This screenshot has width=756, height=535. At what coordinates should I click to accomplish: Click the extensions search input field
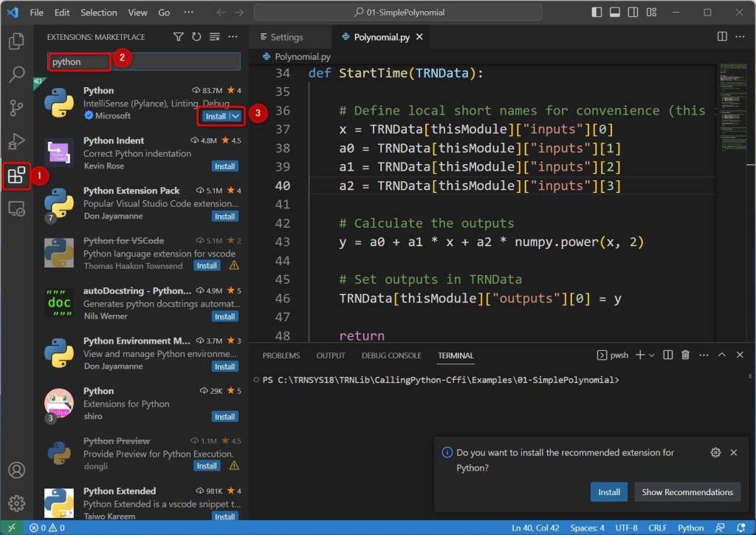[x=144, y=62]
